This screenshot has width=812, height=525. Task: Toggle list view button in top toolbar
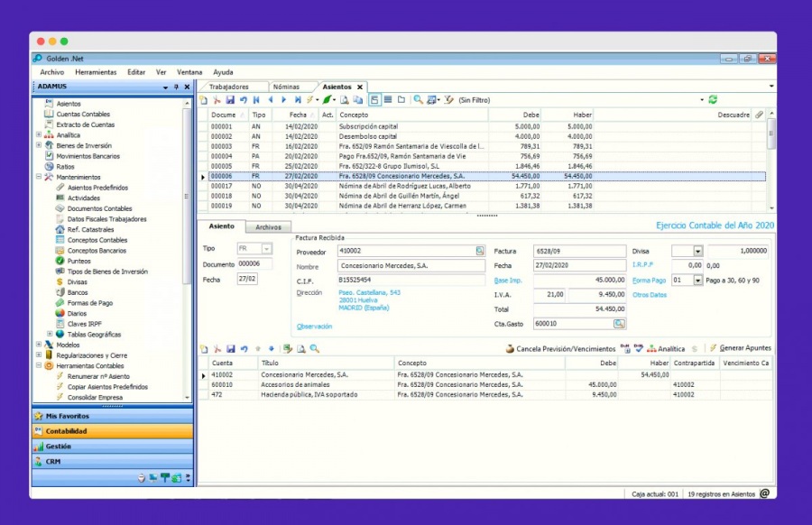click(x=388, y=100)
